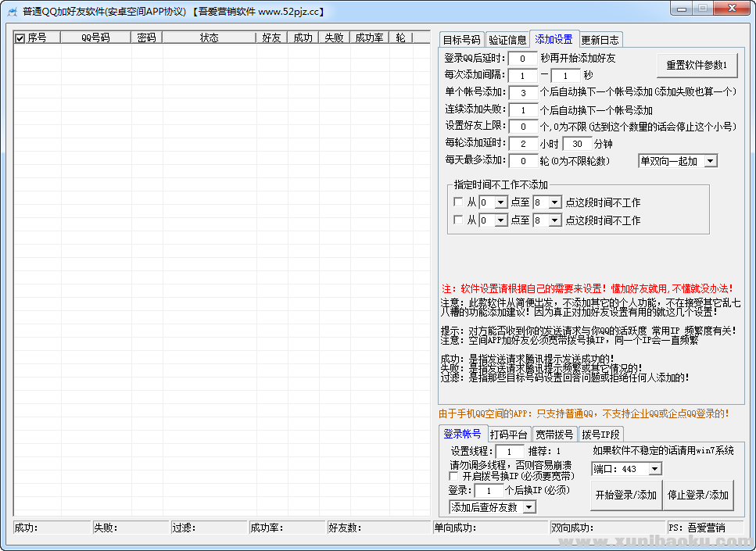Focus the 设置线程 thread count field
Viewport: 756px width, 551px height.
pos(510,452)
